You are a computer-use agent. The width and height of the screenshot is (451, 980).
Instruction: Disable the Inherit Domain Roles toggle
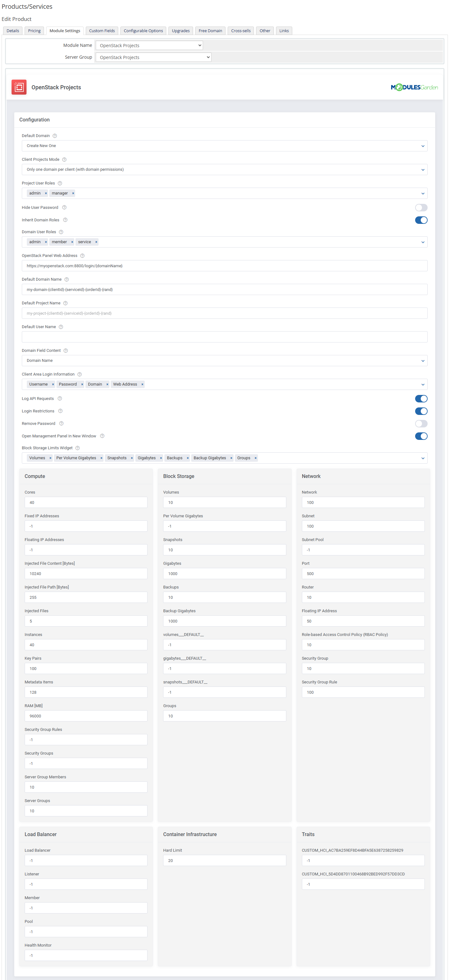click(x=421, y=220)
